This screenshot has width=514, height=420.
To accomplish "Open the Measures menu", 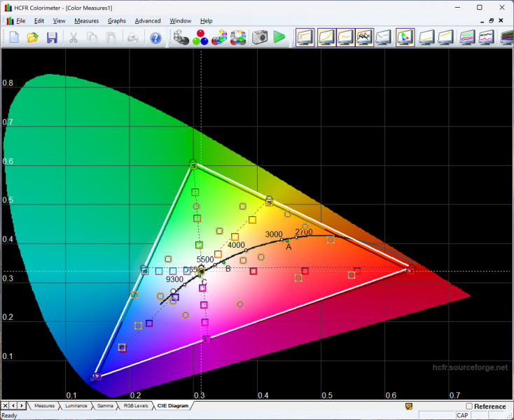I will click(86, 21).
